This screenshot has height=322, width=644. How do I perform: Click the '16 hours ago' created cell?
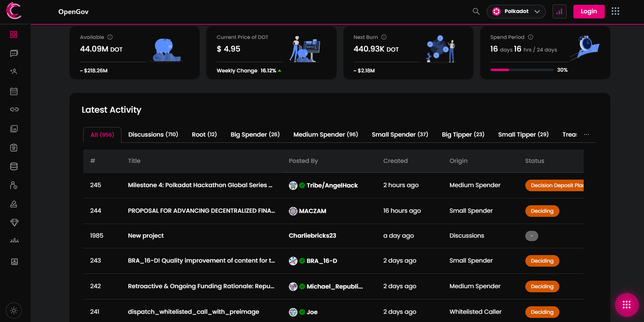402,211
